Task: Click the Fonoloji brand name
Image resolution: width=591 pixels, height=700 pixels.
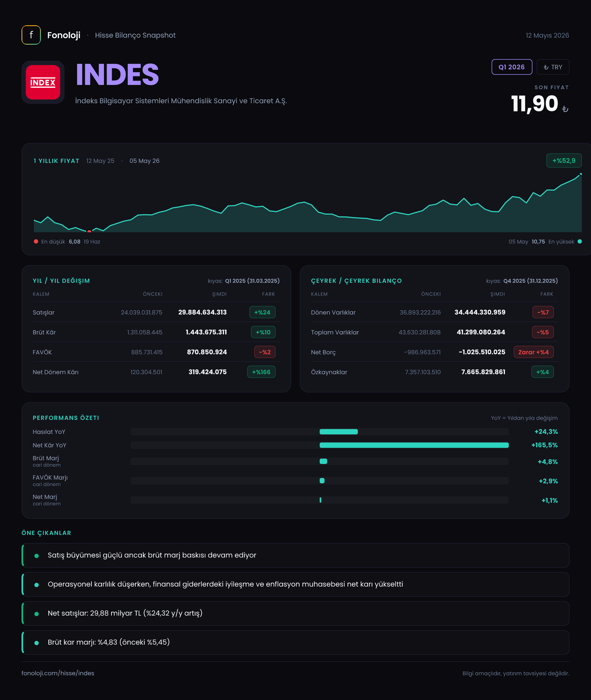Action: pos(64,35)
